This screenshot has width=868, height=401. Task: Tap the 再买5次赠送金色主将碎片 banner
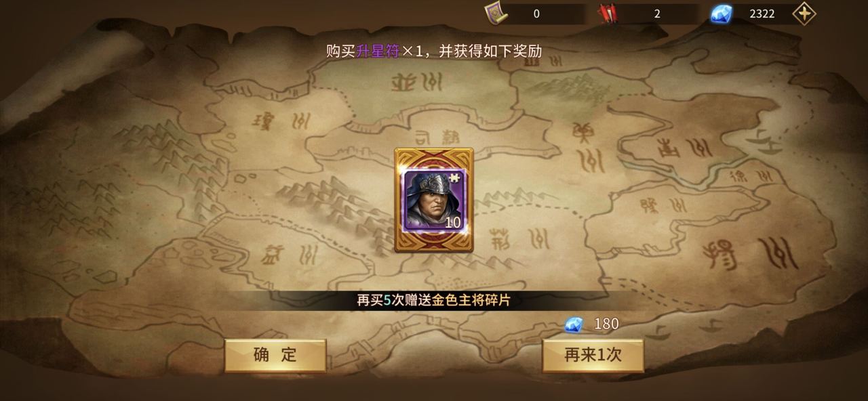click(434, 301)
